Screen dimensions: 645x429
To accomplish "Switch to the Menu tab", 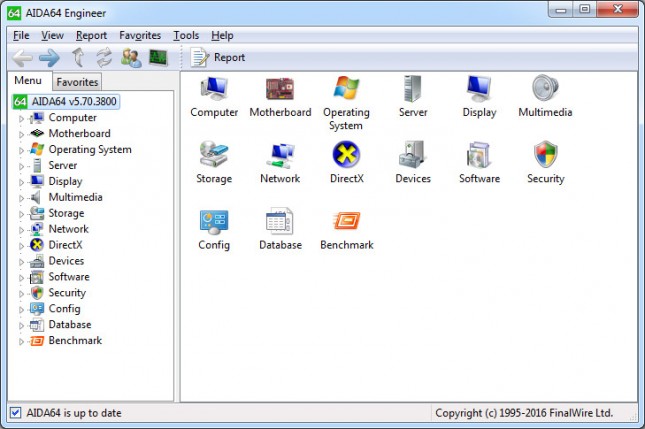I will click(x=28, y=80).
